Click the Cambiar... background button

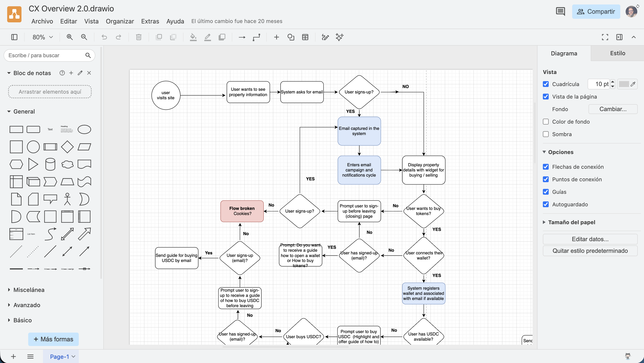(613, 109)
